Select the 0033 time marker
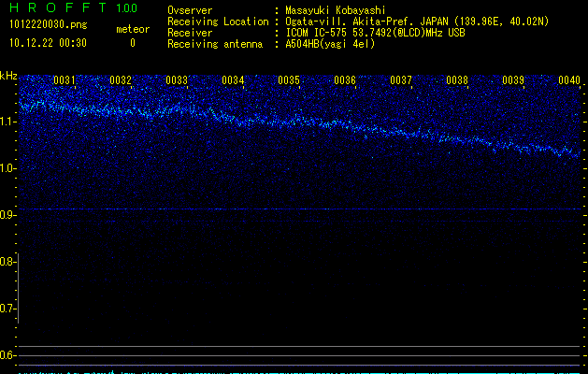588x374 pixels. 177,80
